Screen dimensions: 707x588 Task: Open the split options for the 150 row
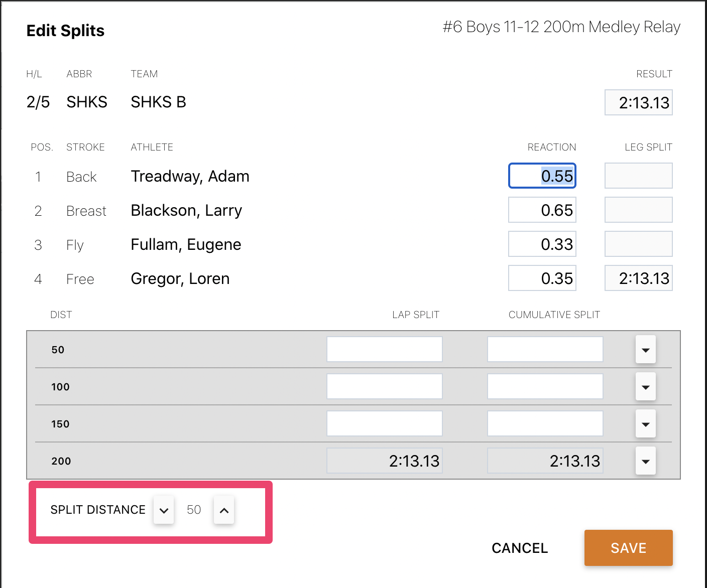645,423
